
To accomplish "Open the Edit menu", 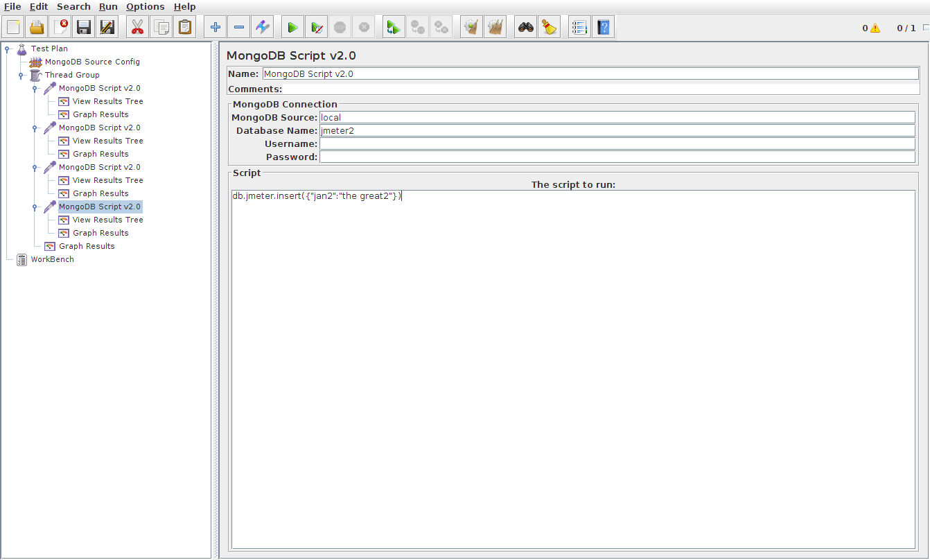I will 38,6.
